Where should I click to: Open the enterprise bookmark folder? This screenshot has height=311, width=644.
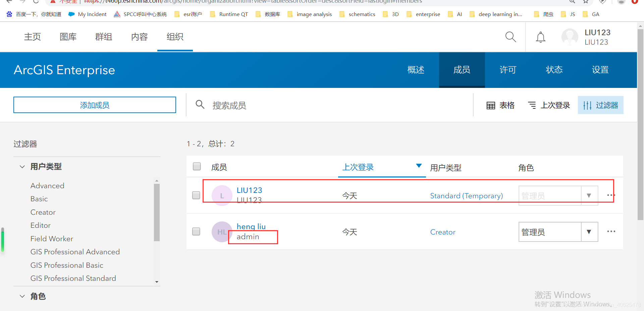click(x=423, y=14)
